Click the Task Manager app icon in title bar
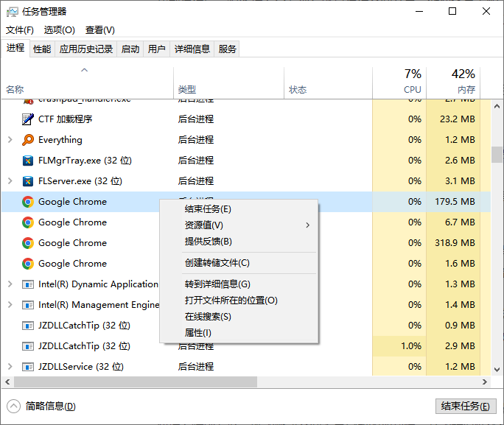This screenshot has width=504, height=425. pyautogui.click(x=13, y=12)
